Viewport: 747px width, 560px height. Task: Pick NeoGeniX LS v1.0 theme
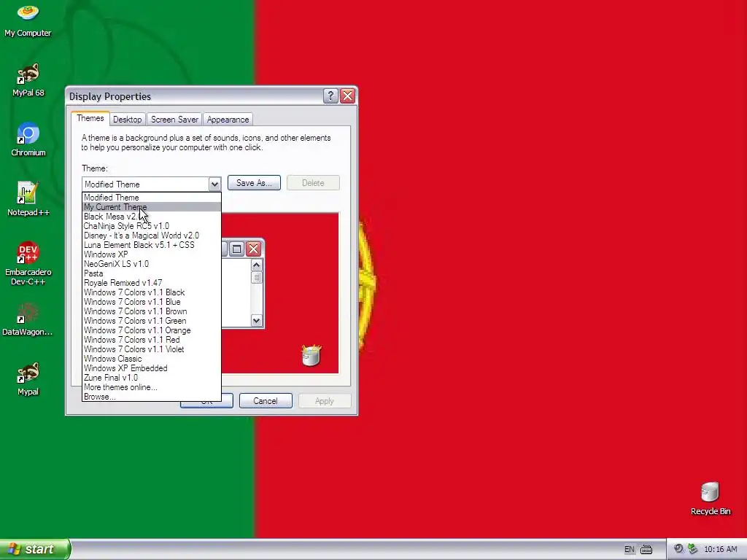[x=152, y=264]
